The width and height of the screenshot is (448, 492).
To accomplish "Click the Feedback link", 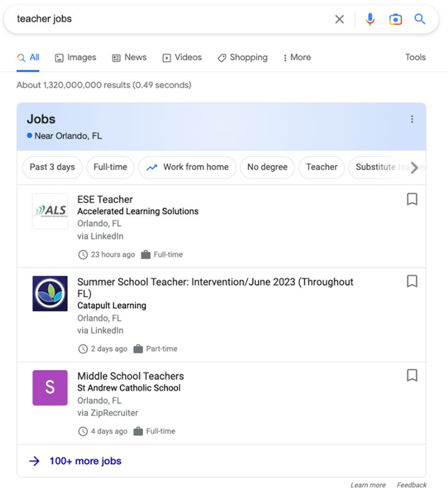I will (x=412, y=485).
